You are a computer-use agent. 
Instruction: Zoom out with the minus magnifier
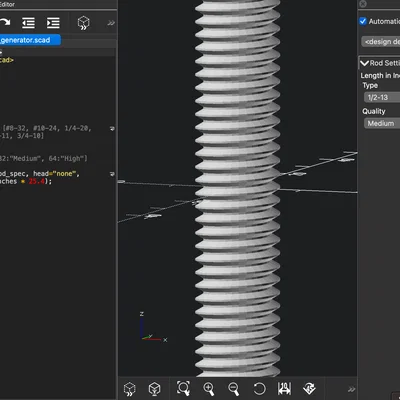click(234, 389)
